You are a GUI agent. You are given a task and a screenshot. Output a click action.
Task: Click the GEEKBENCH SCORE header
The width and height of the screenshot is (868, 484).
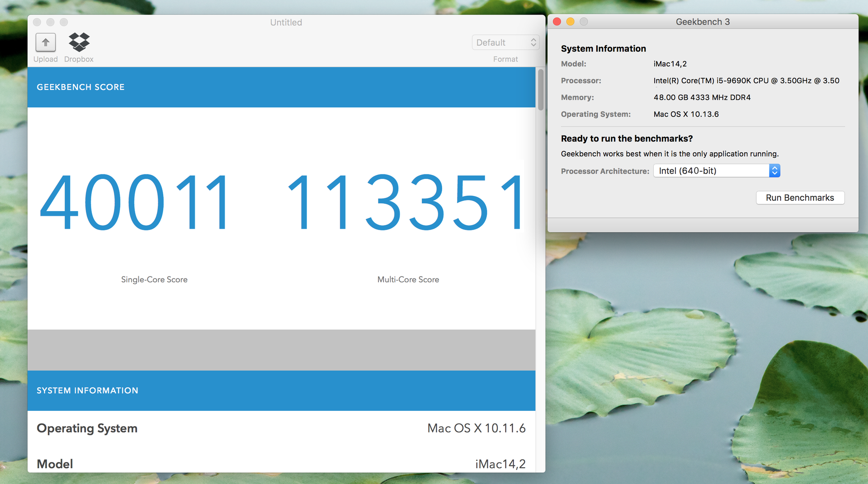coord(80,87)
